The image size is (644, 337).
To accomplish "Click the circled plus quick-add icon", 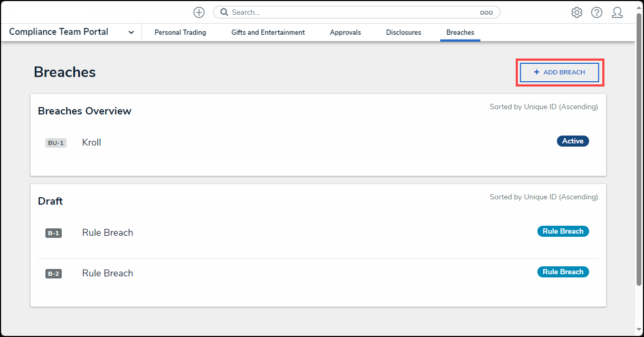I will (199, 13).
